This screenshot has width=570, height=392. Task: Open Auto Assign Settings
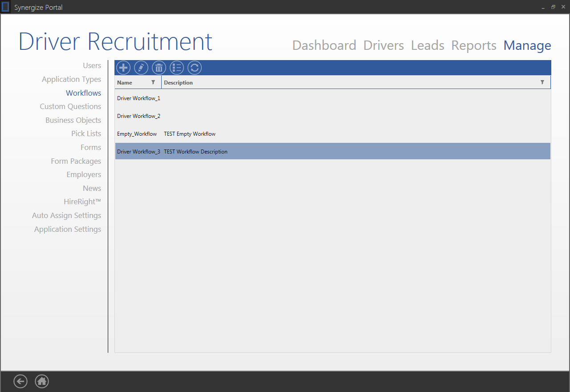[x=66, y=216]
